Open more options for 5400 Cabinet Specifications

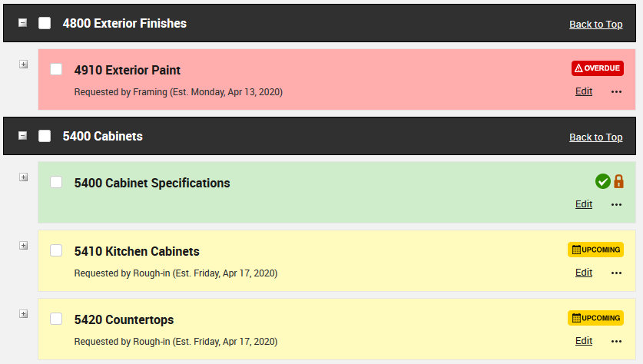click(x=616, y=205)
